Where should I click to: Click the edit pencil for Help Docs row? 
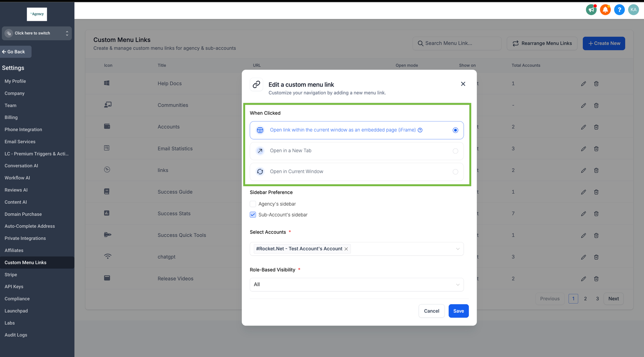[x=583, y=84]
